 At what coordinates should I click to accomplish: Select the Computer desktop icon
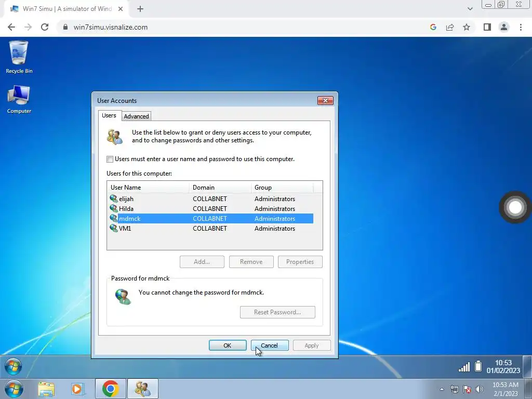(19, 99)
